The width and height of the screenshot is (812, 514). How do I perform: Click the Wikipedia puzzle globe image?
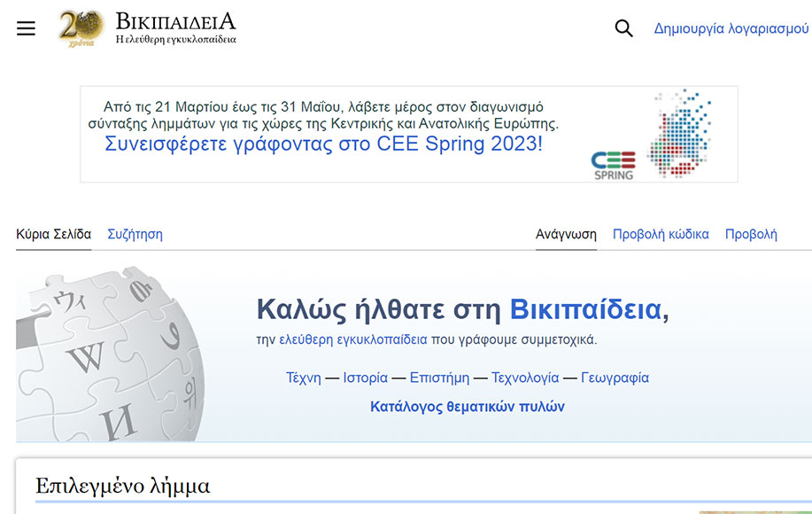click(110, 354)
